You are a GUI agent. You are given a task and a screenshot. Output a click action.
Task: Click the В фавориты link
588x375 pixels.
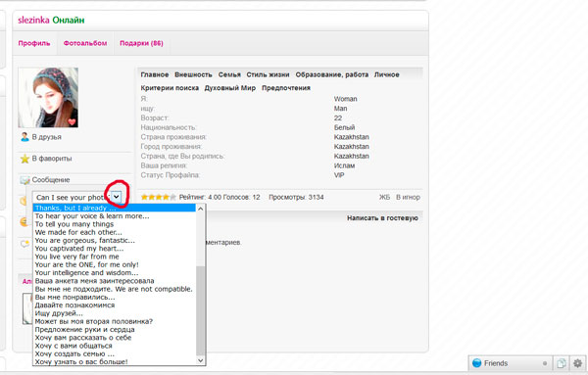coord(52,159)
